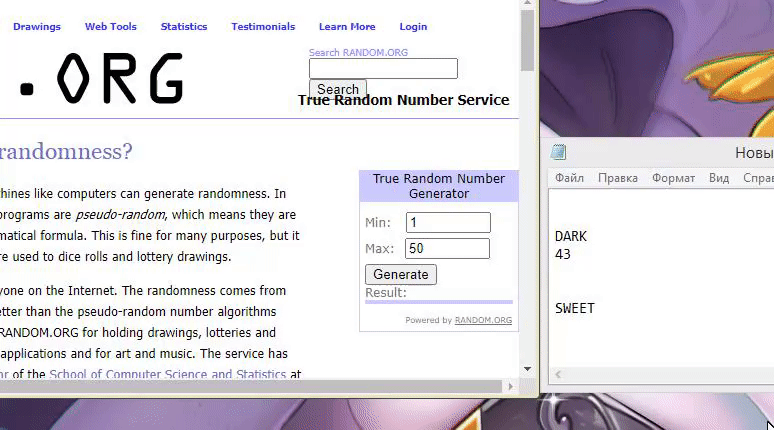The image size is (774, 430).
Task: Open the Web Tools navigation link
Action: coord(111,27)
